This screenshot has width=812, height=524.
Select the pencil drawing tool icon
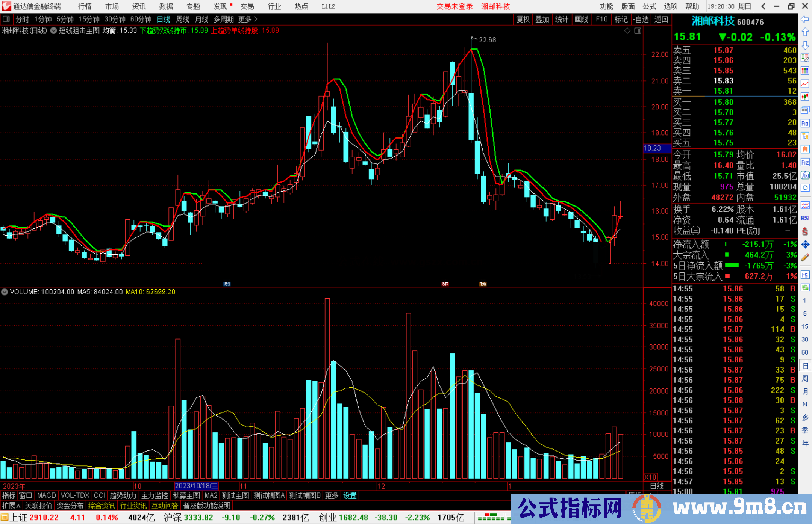tap(805, 257)
